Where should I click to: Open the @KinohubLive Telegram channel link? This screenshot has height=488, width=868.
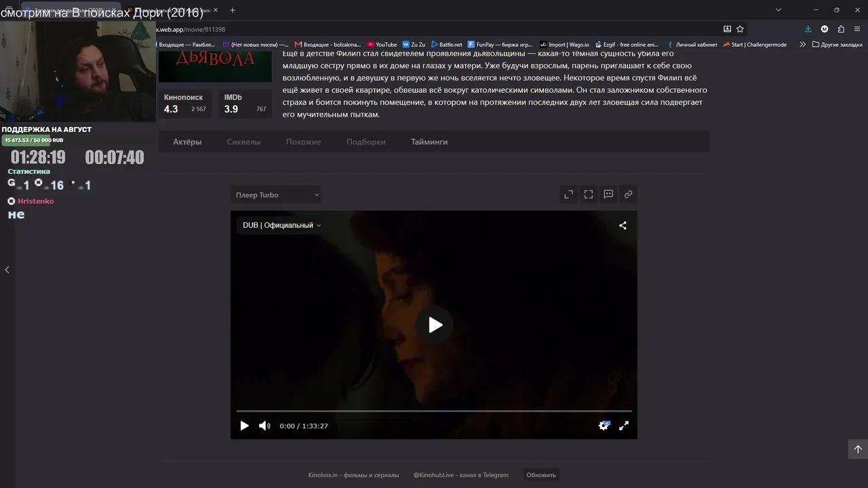point(461,475)
